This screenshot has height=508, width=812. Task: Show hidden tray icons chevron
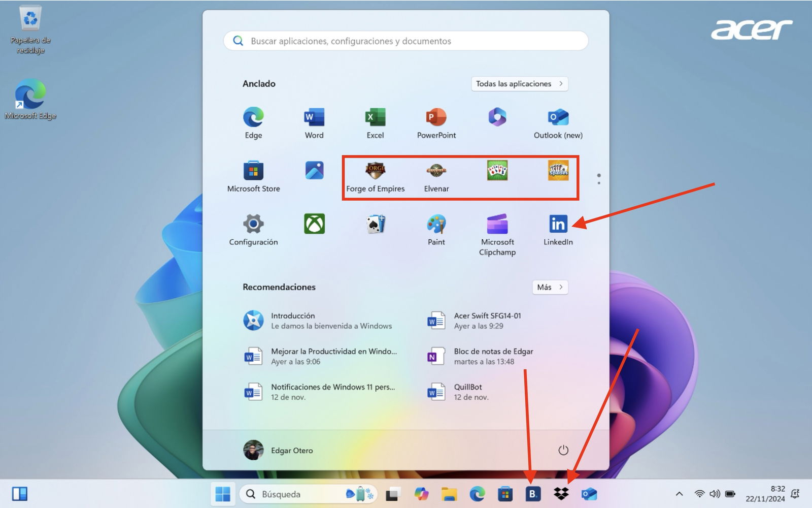(679, 494)
